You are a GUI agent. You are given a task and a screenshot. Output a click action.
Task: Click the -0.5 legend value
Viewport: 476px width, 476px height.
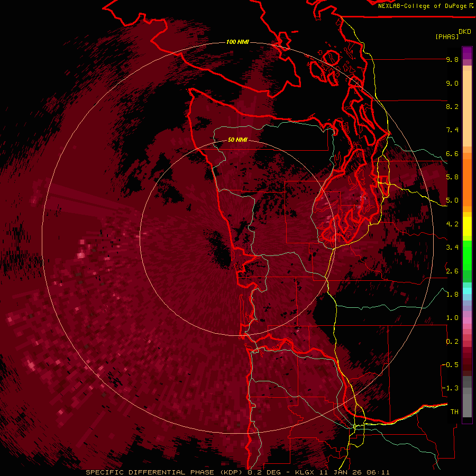450,365
